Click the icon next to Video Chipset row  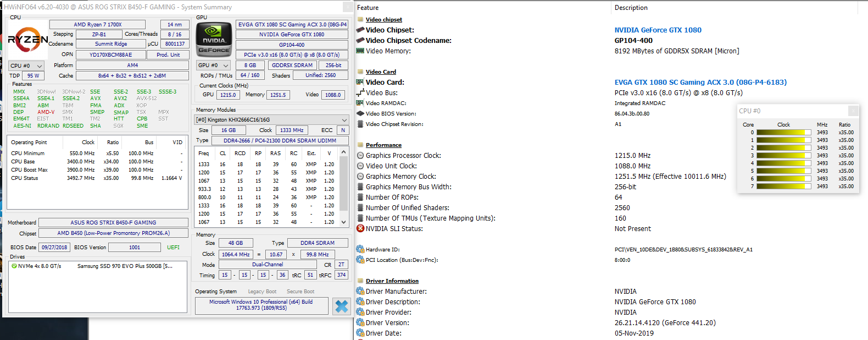click(x=360, y=30)
